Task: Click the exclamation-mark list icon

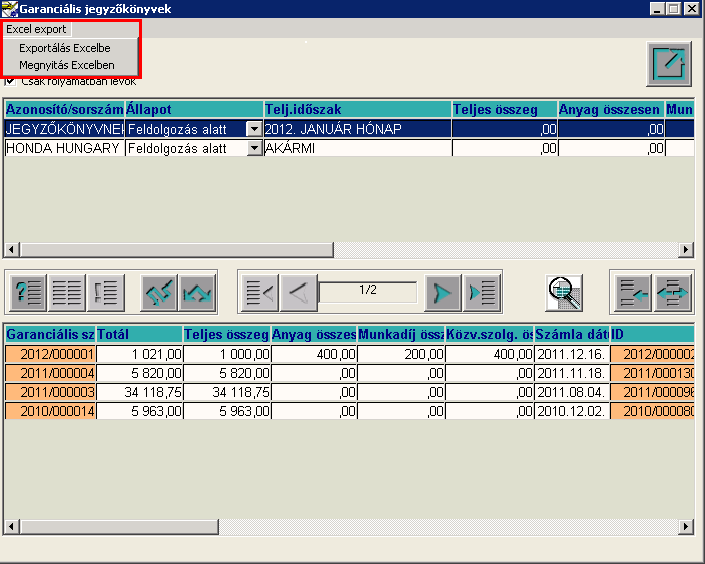Action: click(x=106, y=293)
